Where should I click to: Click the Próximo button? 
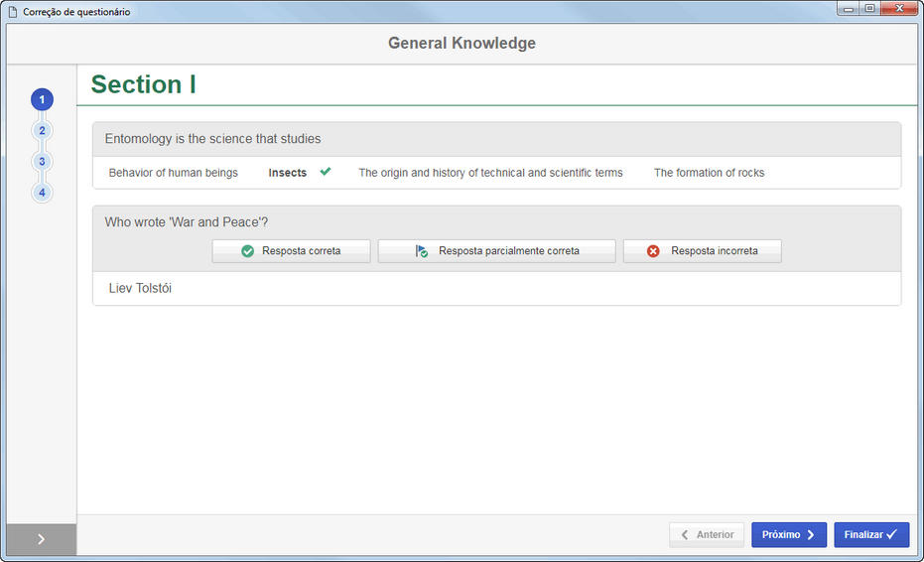pyautogui.click(x=789, y=535)
